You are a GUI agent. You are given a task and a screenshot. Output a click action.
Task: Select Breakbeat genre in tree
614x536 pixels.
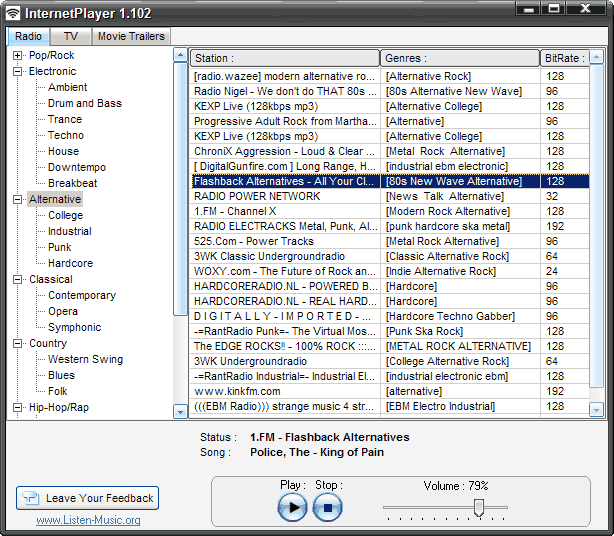pos(72,184)
